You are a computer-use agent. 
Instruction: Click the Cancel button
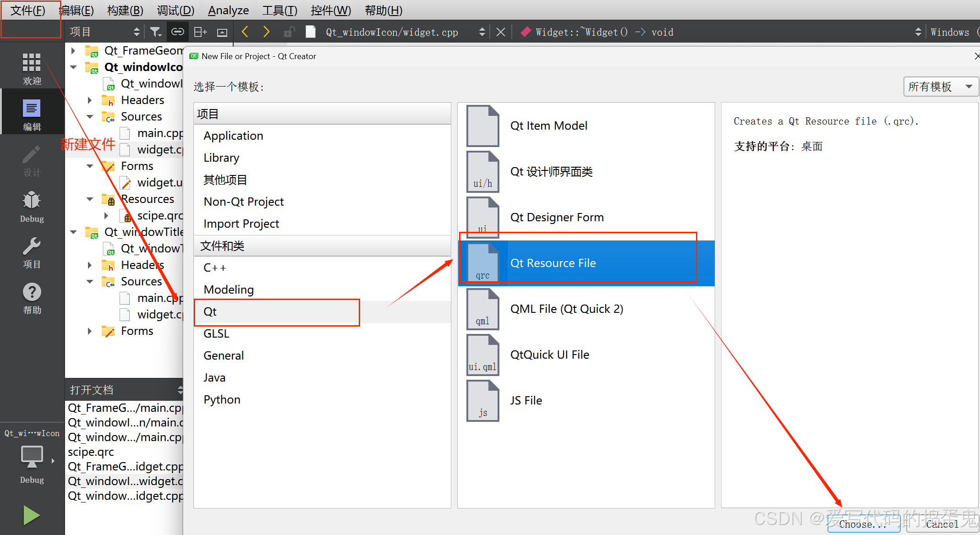(942, 524)
